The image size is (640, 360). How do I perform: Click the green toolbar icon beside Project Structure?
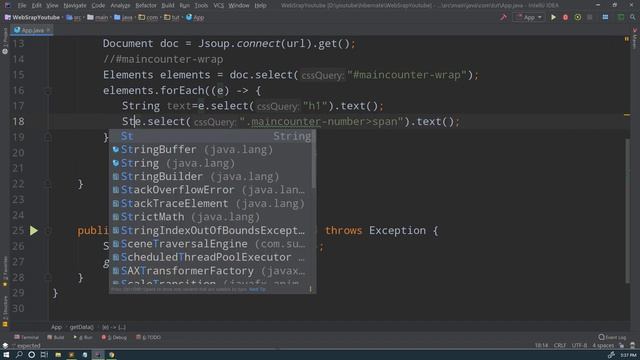pos(620,18)
